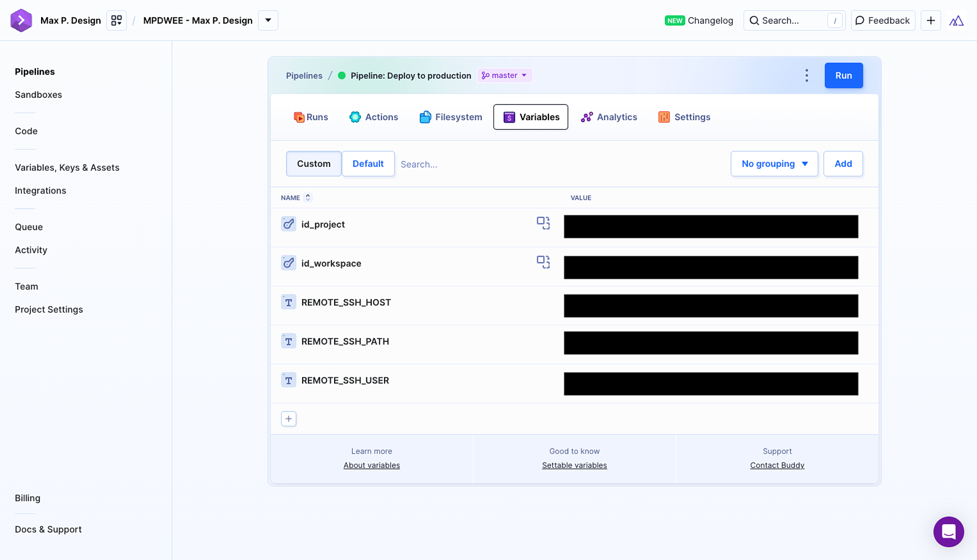Click the id_workspace scope icon
The height and width of the screenshot is (560, 977).
tap(543, 262)
